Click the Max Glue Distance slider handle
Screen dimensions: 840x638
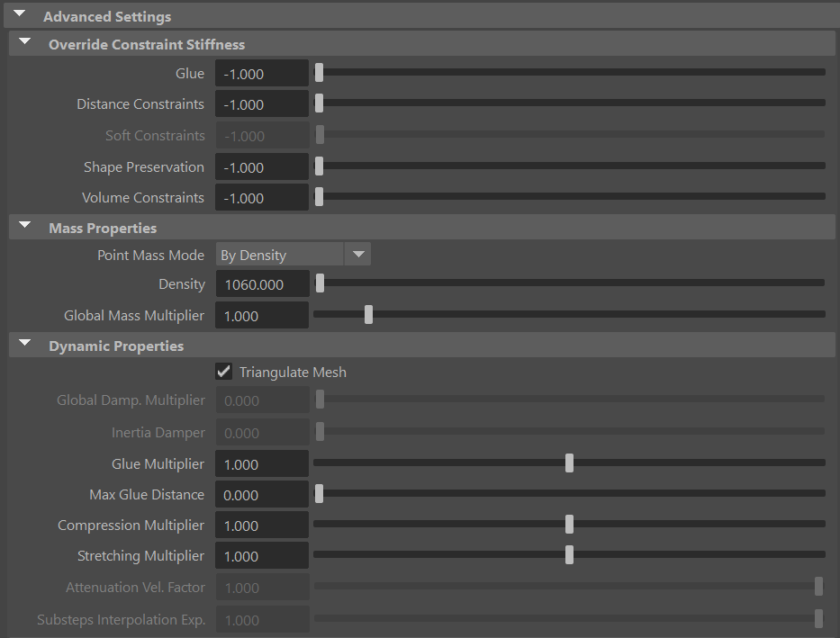pos(319,493)
